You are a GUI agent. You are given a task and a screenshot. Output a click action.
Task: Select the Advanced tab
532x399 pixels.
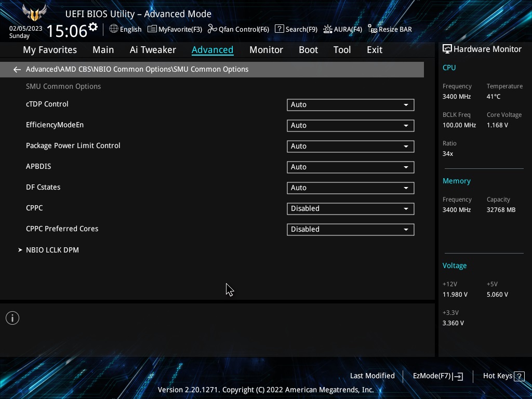[212, 50]
